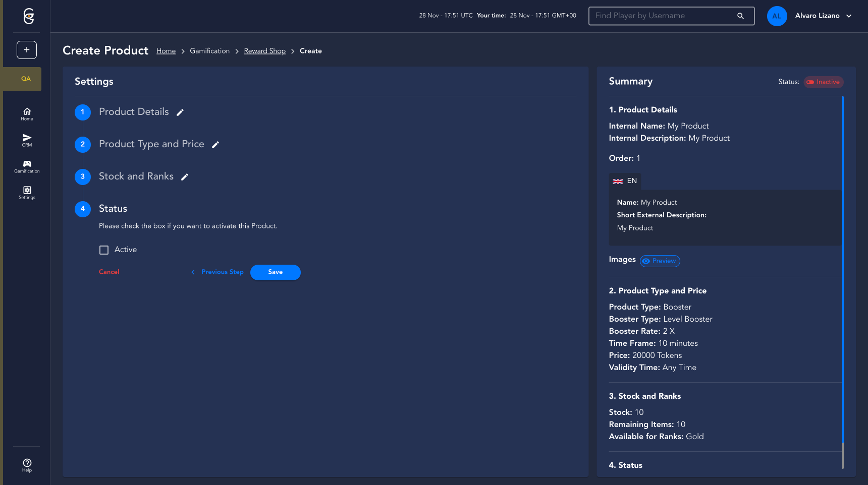Go to Gamification in the sidebar
This screenshot has height=485, width=868.
tap(27, 166)
